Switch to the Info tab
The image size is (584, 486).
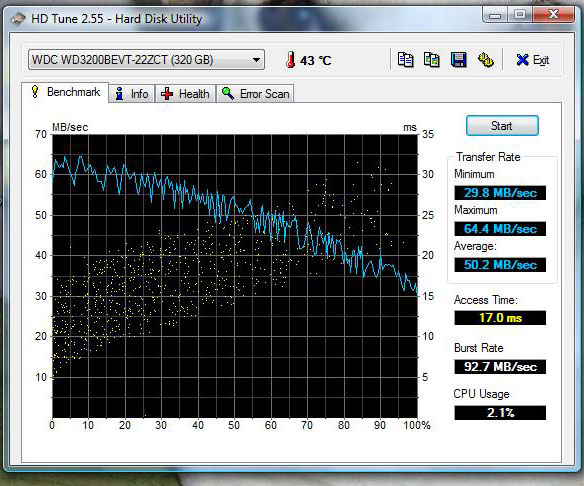coord(132,93)
